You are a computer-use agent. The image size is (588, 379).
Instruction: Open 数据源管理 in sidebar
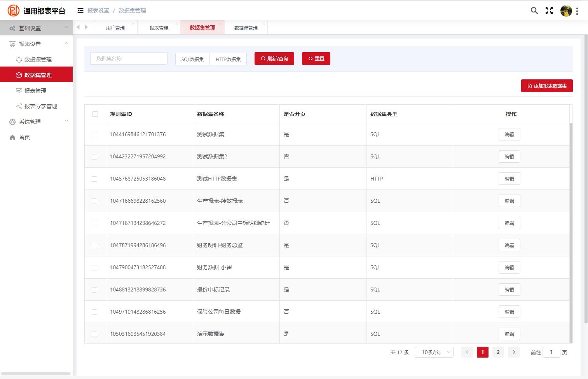coord(38,60)
